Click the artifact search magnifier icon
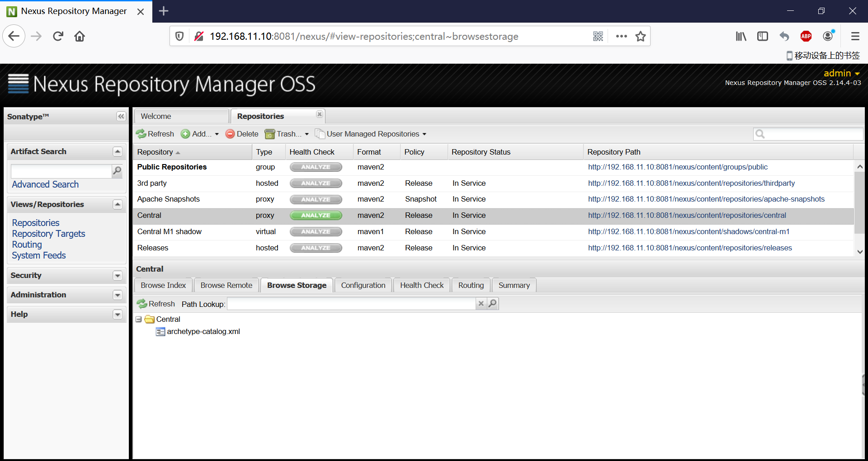The image size is (868, 461). pyautogui.click(x=117, y=171)
